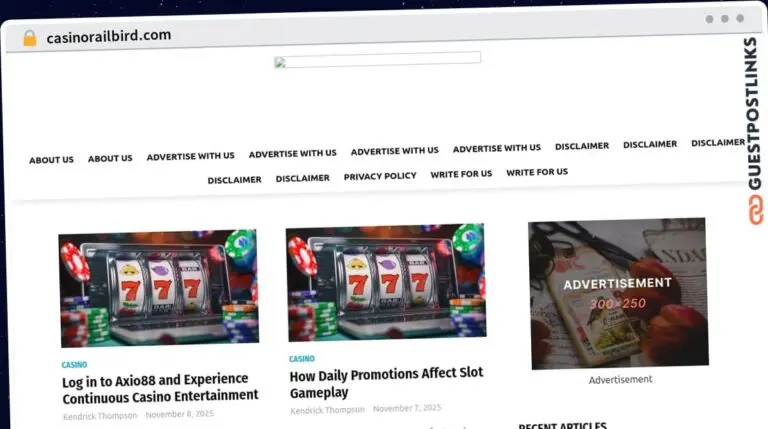
Task: Click slot machine thumbnail above Daily Promotions article
Action: [385, 282]
